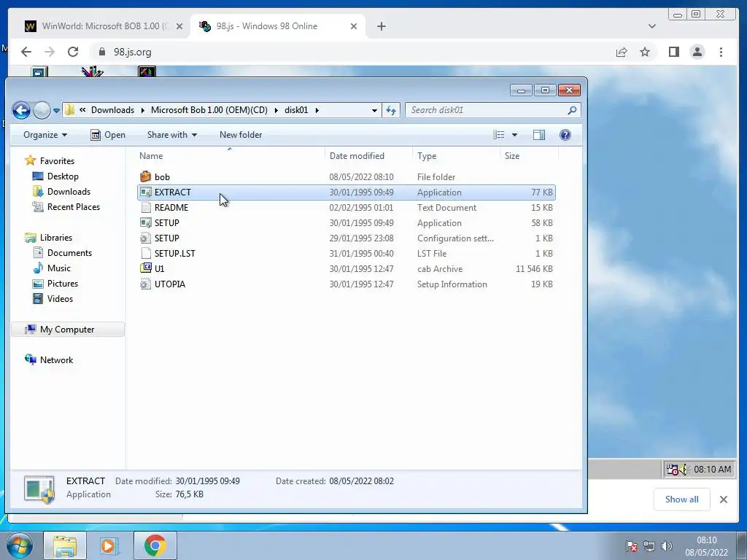Click Open in the Explorer toolbar

click(108, 135)
